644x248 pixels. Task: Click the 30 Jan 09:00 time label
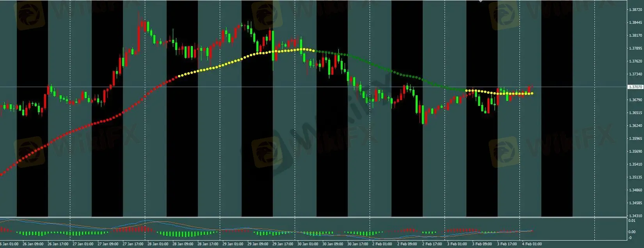[332, 244]
